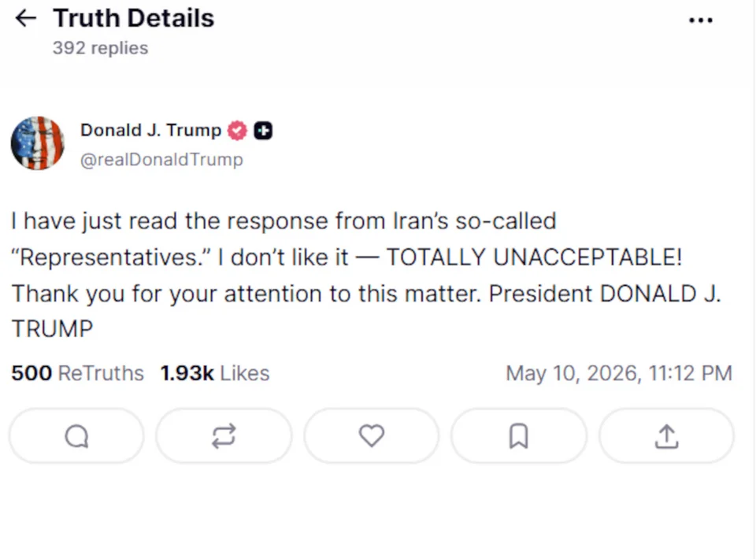Share the post using upload arrow icon
The image size is (756, 559).
point(666,436)
